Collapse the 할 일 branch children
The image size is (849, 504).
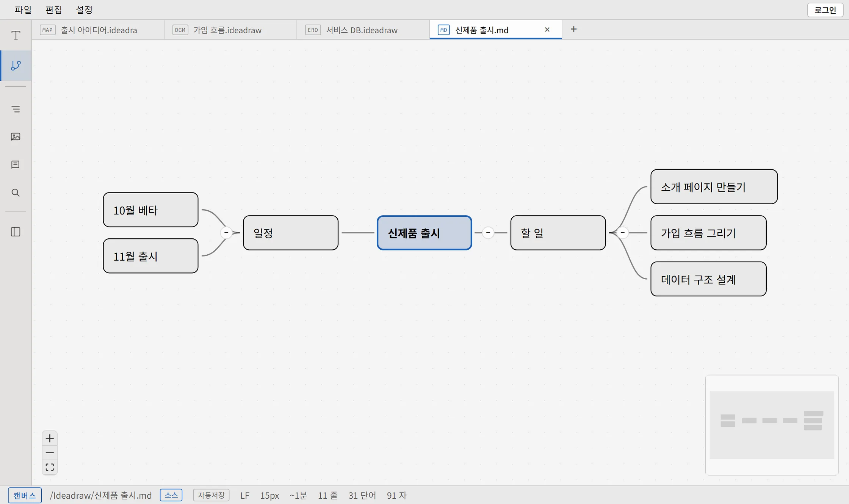coord(622,232)
